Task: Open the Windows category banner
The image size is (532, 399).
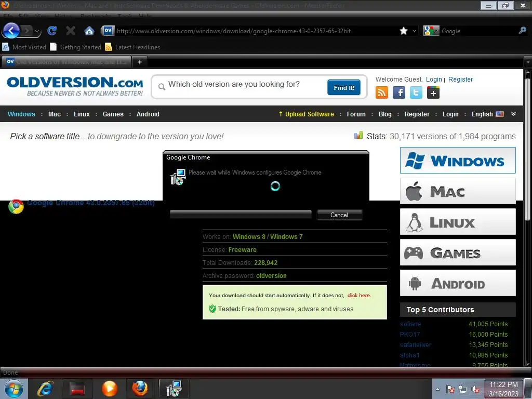Action: click(x=458, y=160)
